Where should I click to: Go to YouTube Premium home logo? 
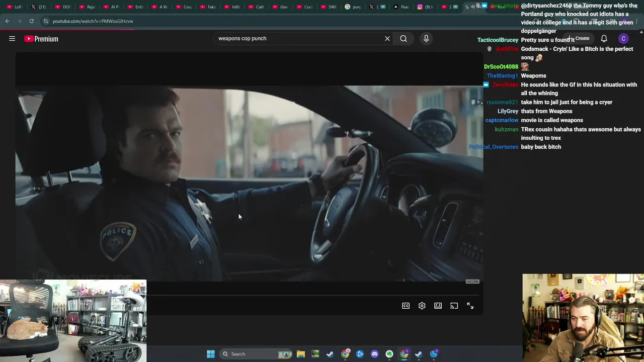coord(41,39)
